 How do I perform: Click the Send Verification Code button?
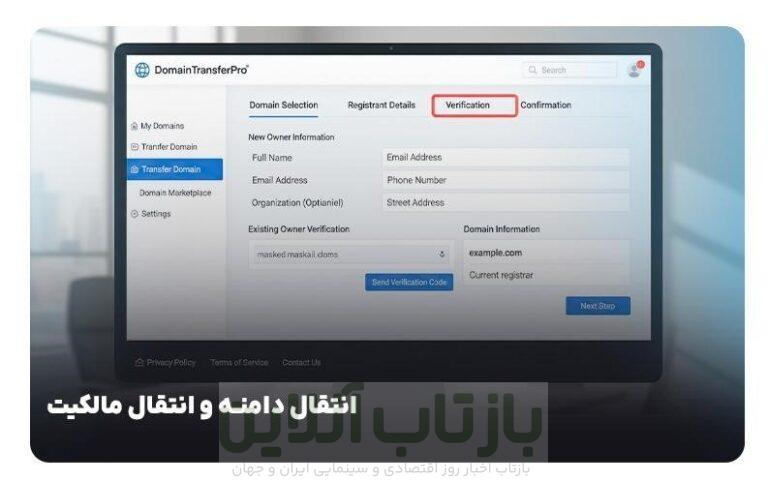pos(409,282)
